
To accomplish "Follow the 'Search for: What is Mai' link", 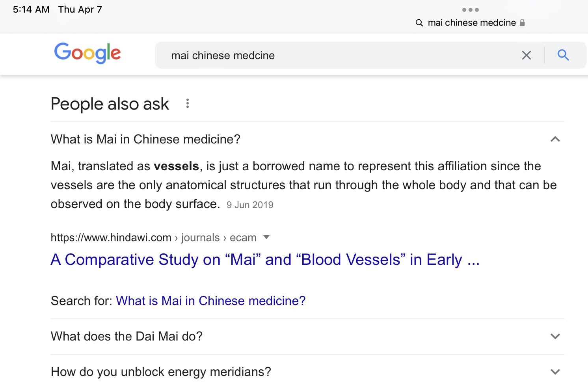I will pyautogui.click(x=210, y=301).
